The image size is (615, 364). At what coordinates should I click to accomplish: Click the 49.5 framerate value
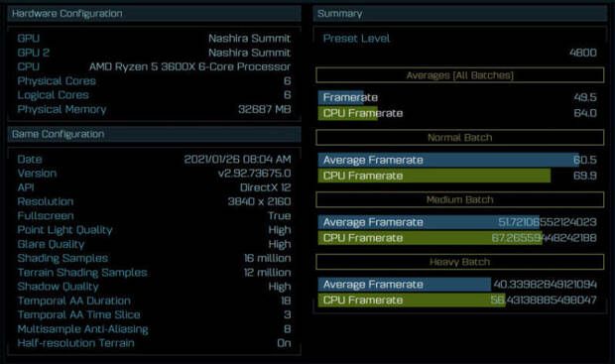coord(585,97)
